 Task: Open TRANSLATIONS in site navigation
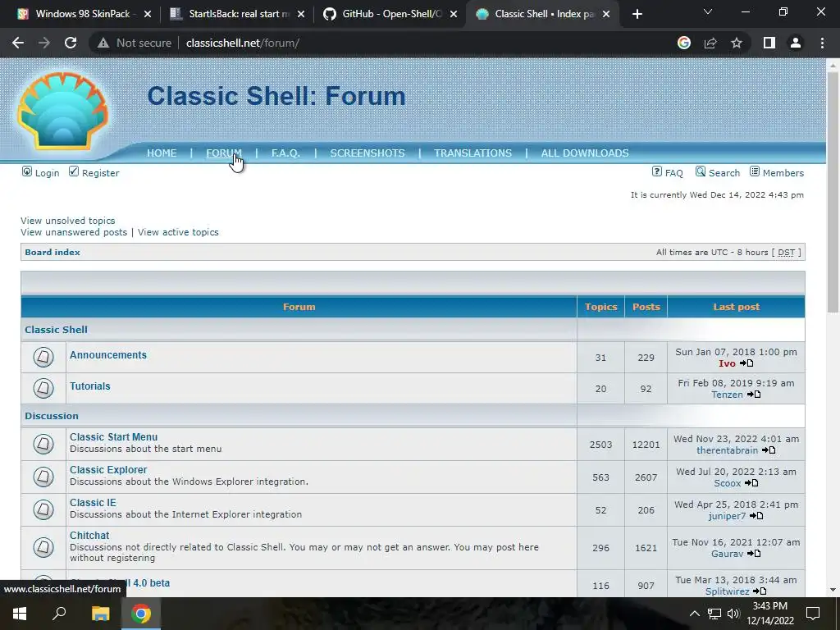473,153
